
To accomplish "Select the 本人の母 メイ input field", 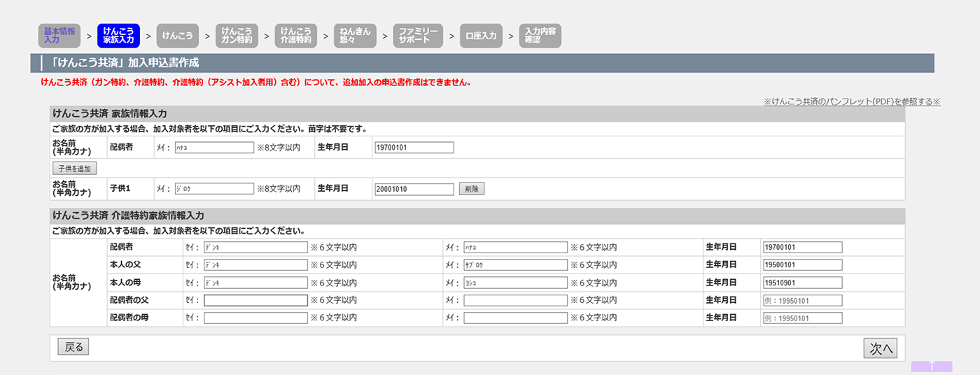I will point(515,283).
